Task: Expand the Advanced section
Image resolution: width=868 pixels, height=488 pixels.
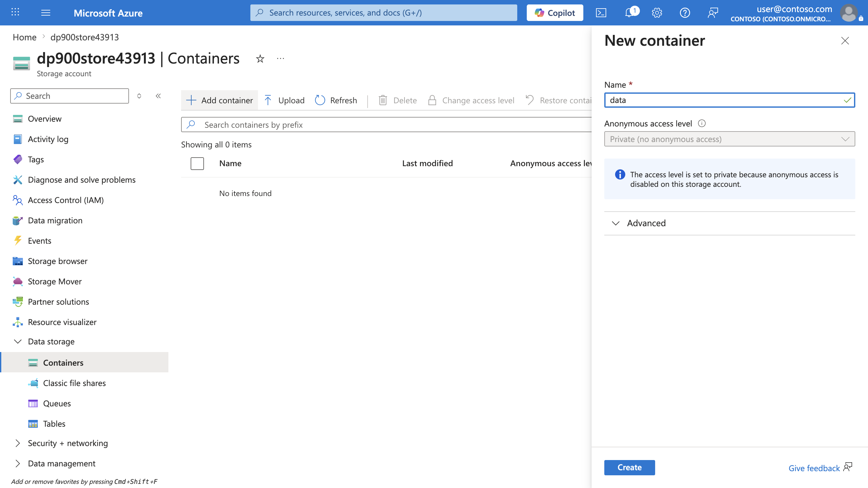Action: [x=729, y=223]
